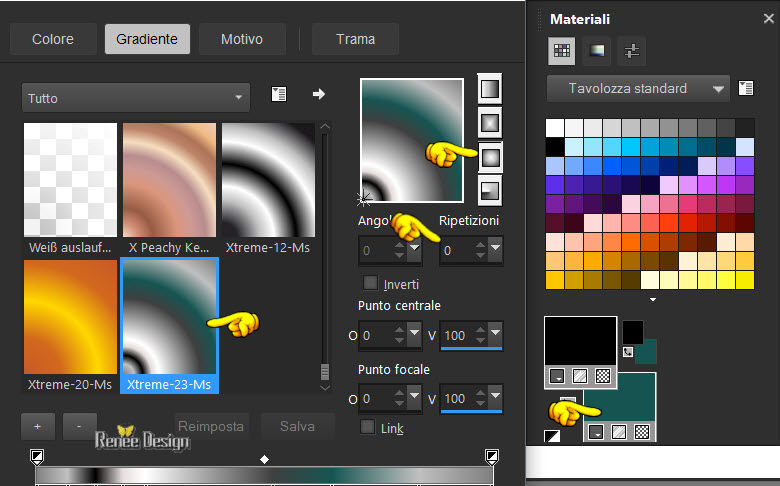Viewport: 780px width, 486px height.
Task: Open the Tutto category dropdown
Action: click(135, 97)
